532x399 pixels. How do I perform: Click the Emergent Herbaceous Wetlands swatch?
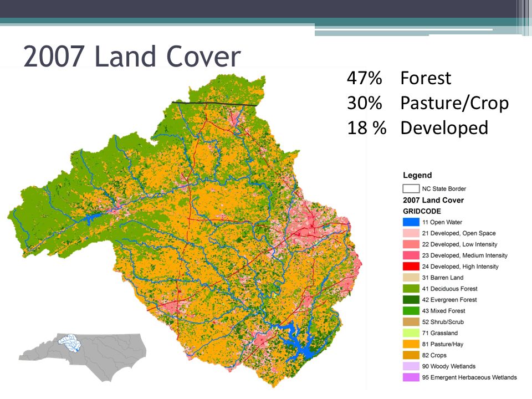411,377
